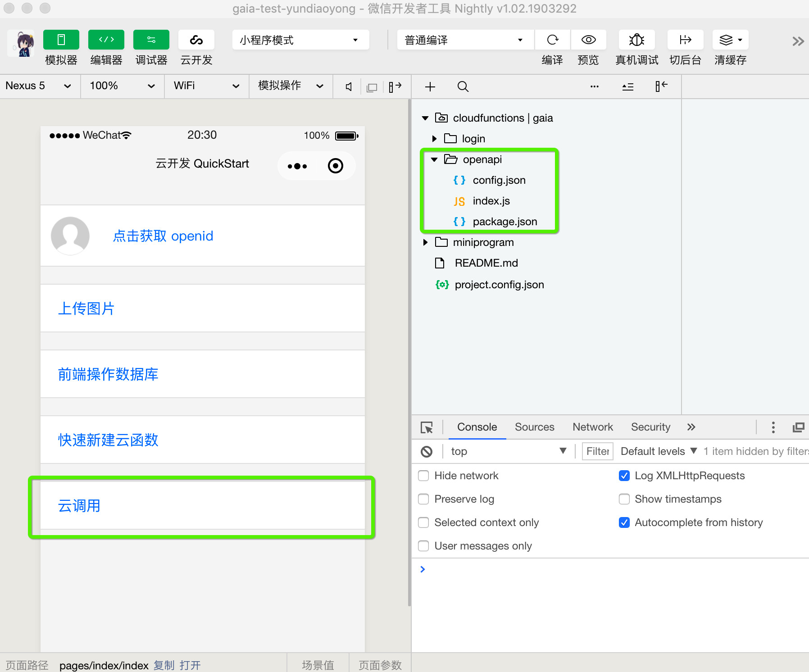
Task: Open the 普通编译 compile mode dropdown
Action: pos(466,40)
